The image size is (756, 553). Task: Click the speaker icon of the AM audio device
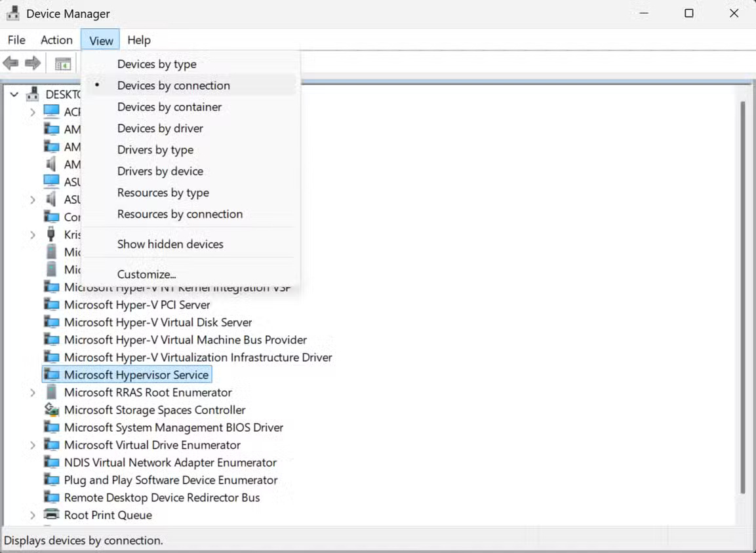pyautogui.click(x=52, y=164)
